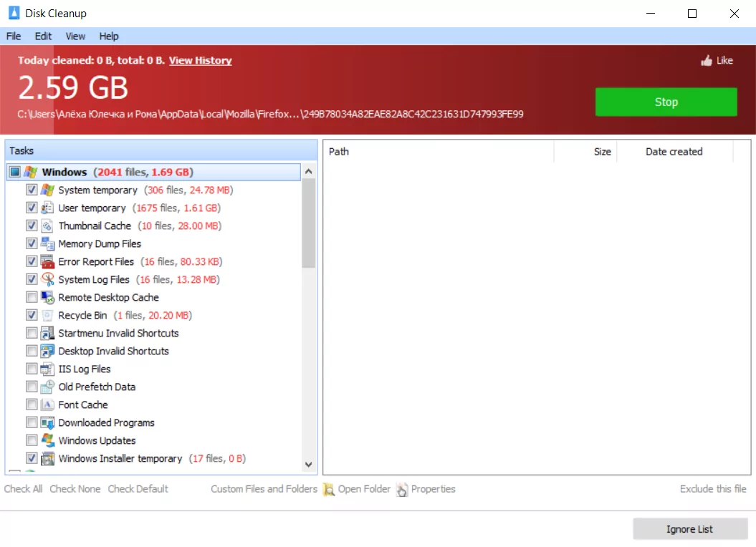Viewport: 756px width, 547px height.
Task: Click the System temporary Windows flag icon
Action: click(x=47, y=190)
